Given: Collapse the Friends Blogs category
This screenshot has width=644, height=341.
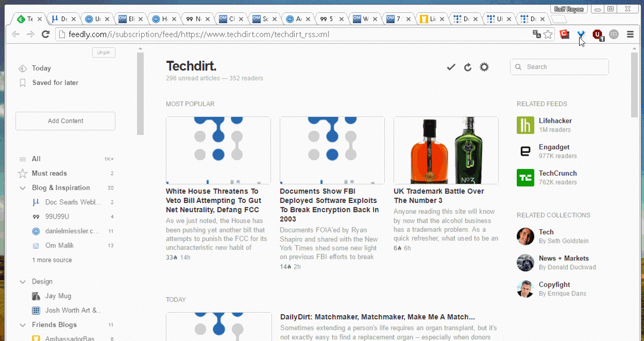Looking at the screenshot, I should click(23, 325).
